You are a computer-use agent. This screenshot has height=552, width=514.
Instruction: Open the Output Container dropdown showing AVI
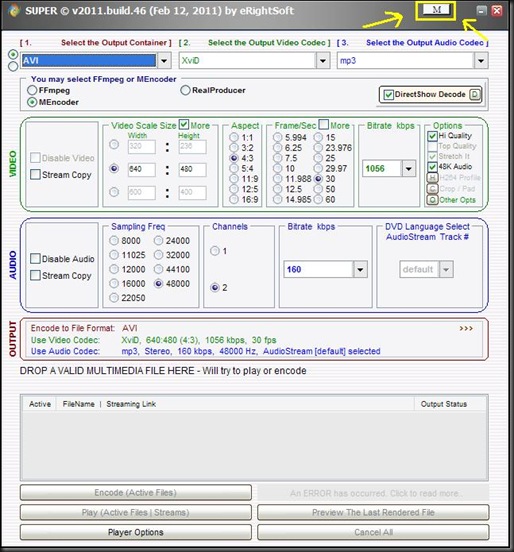click(164, 61)
